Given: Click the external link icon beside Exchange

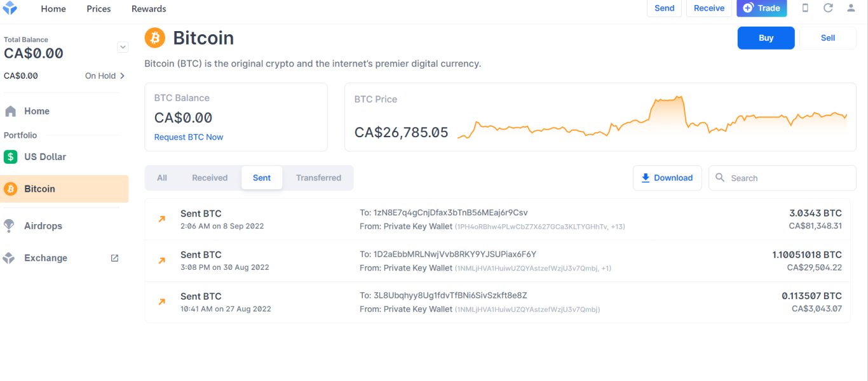Looking at the screenshot, I should (x=115, y=258).
